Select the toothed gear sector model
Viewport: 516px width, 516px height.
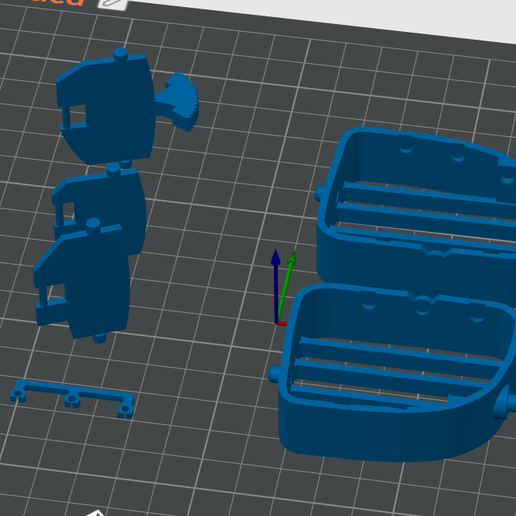(178, 101)
